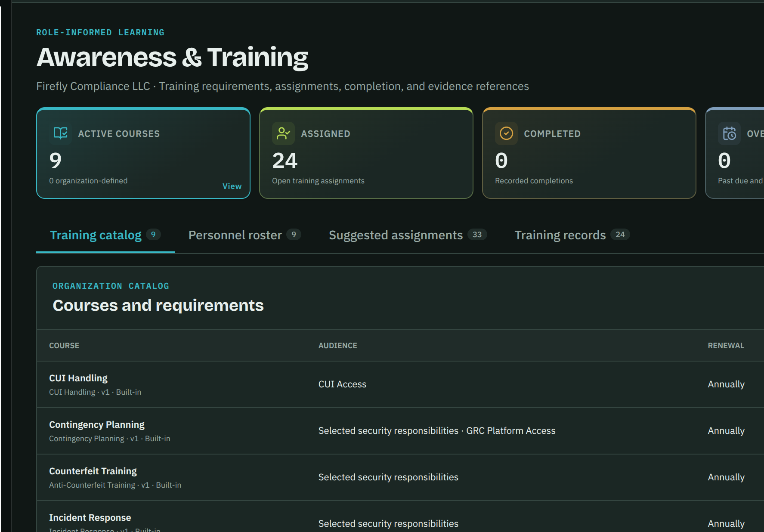Image resolution: width=764 pixels, height=532 pixels.
Task: Click the Active Courses book icon
Action: click(x=60, y=133)
